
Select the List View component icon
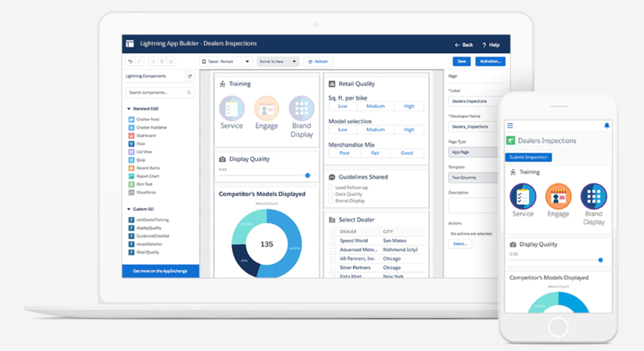tap(131, 152)
